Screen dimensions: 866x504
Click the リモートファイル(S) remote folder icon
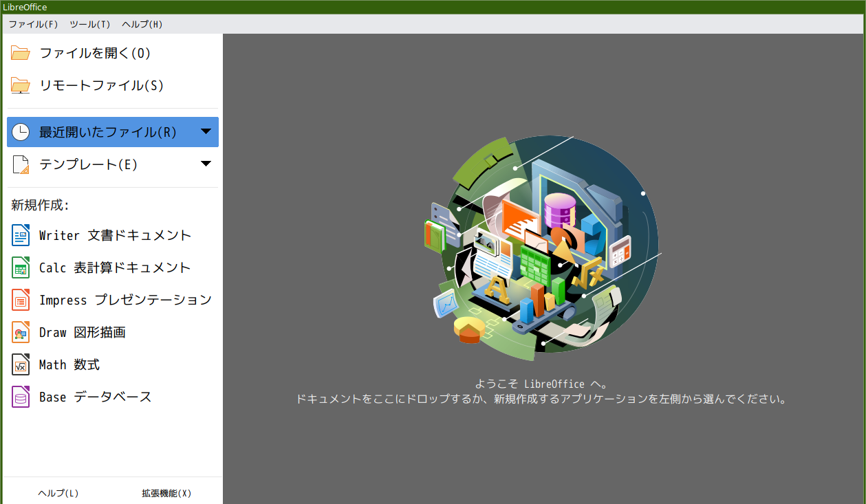tap(21, 85)
